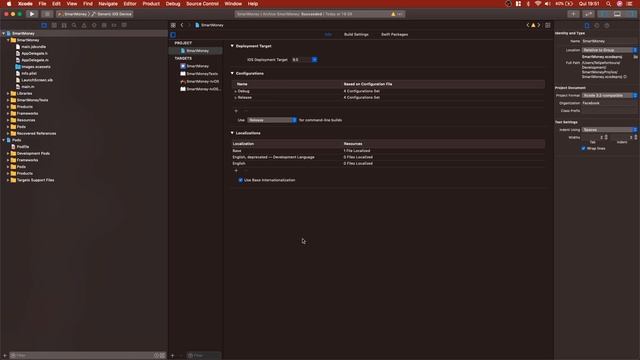The height and width of the screenshot is (360, 640).
Task: Open the Issue navigator warning icon
Action: coord(84,25)
